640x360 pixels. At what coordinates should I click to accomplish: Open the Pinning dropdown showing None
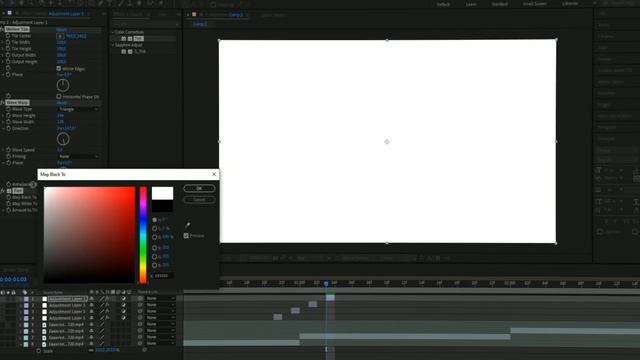point(79,156)
